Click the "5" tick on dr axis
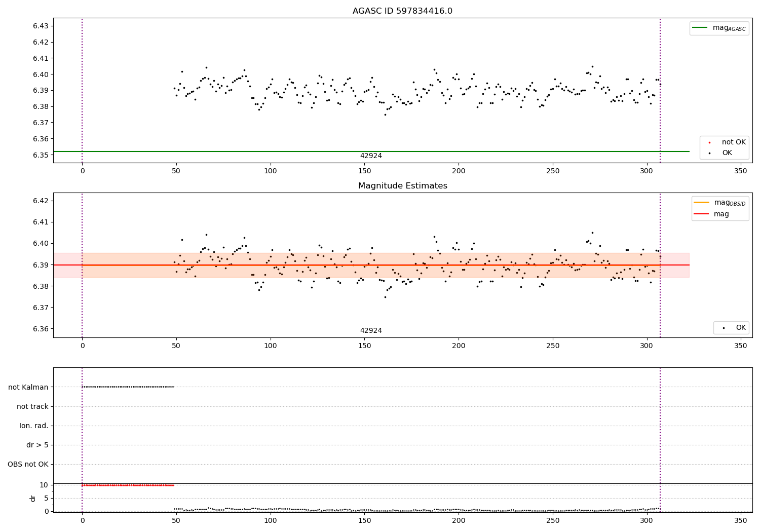Viewport: 760px width, 532px height. tap(46, 498)
